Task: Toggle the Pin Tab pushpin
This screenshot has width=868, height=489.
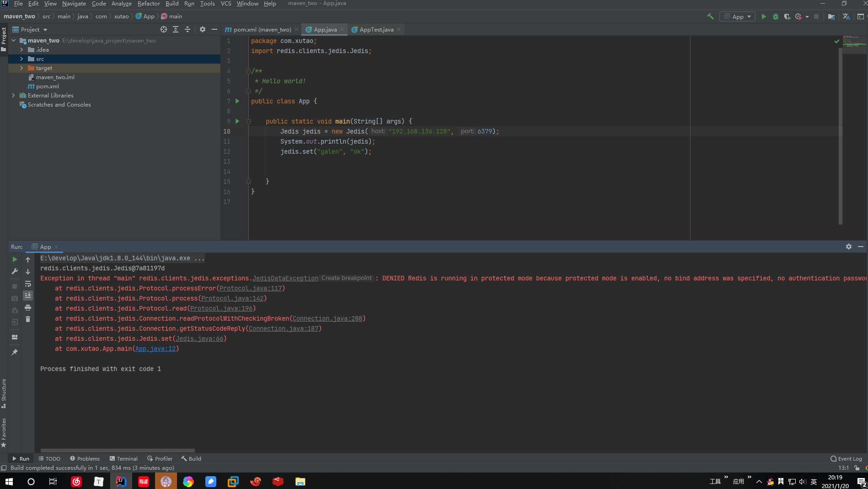Action: coord(15,352)
